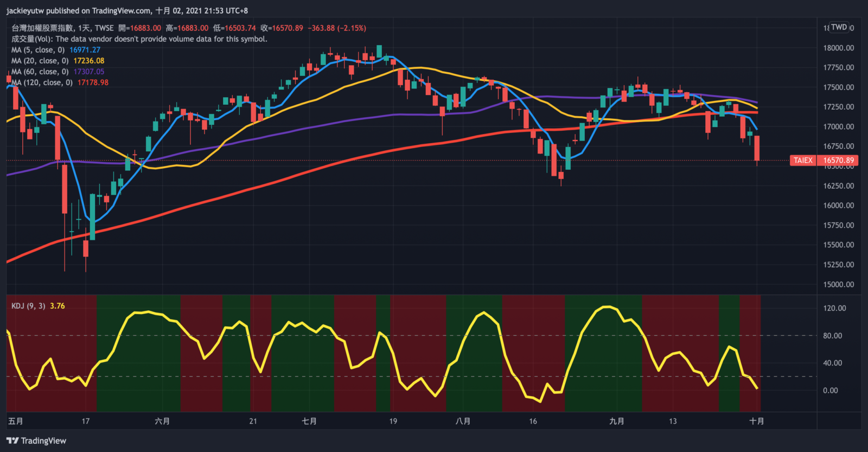Viewport: 868px width, 452px height.
Task: Click the 七月 label on time axis
Action: pos(309,421)
